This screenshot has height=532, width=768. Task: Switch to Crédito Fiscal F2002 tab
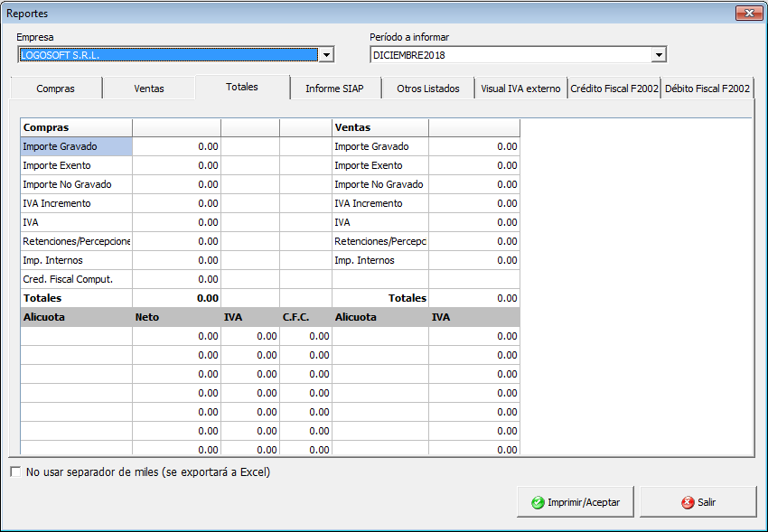614,89
